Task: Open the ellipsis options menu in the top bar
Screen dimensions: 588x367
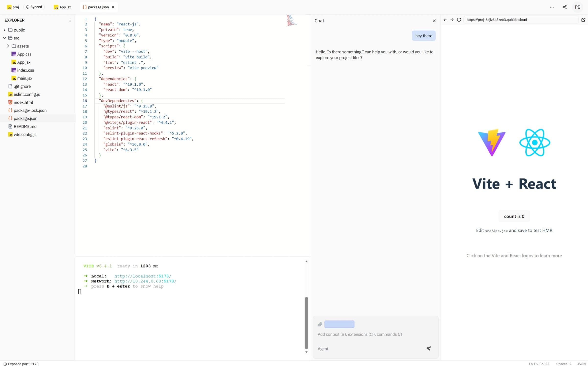Action: (552, 7)
